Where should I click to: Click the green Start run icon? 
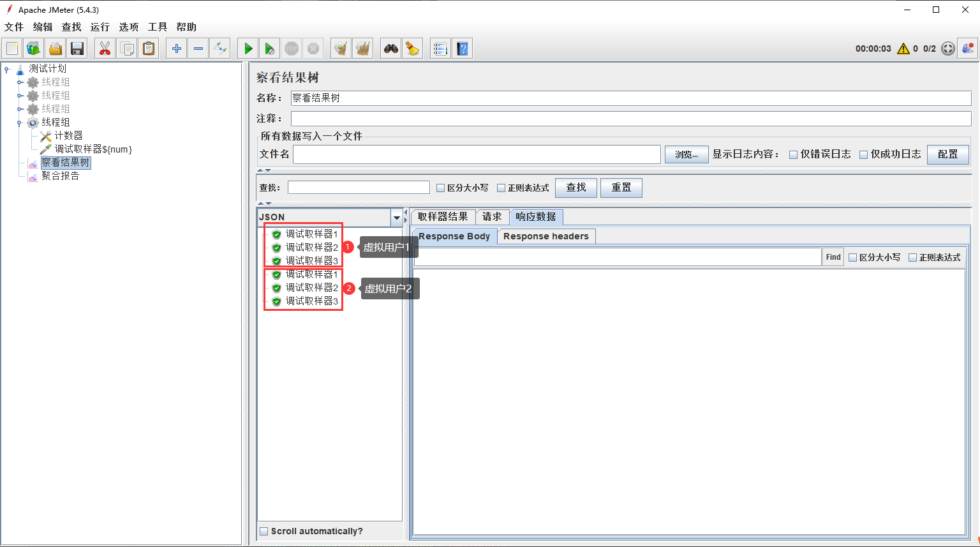coord(248,49)
